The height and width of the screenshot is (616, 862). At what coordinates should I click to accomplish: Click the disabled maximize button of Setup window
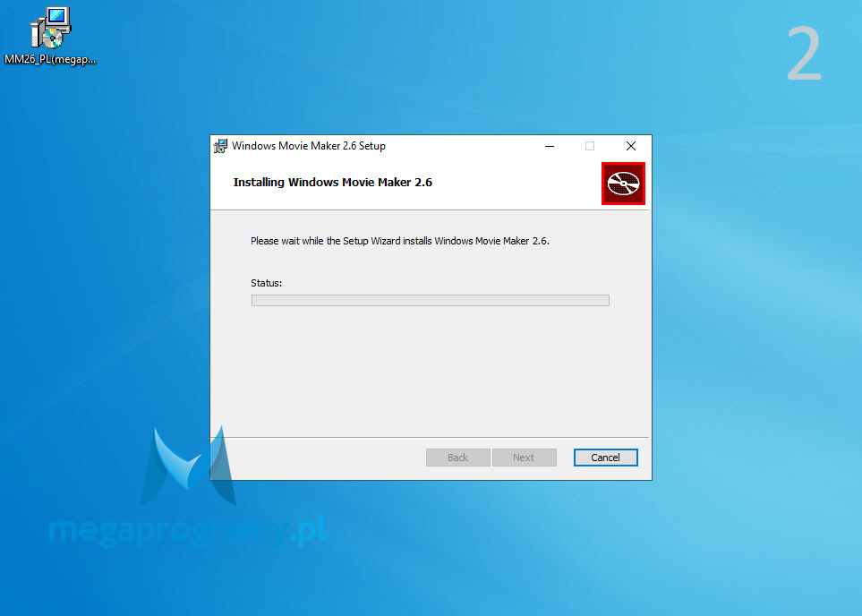(x=590, y=146)
